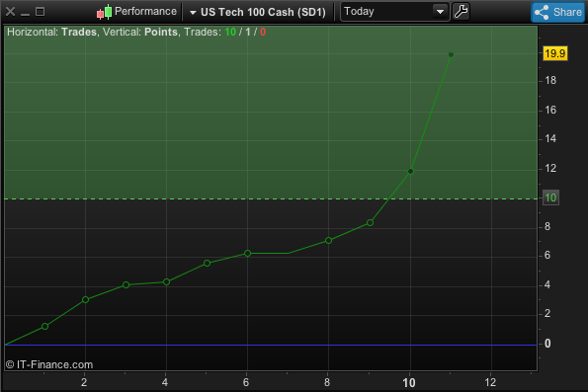Close the Performance window with X
Image resolution: width=588 pixels, height=392 pixels.
pos(11,12)
